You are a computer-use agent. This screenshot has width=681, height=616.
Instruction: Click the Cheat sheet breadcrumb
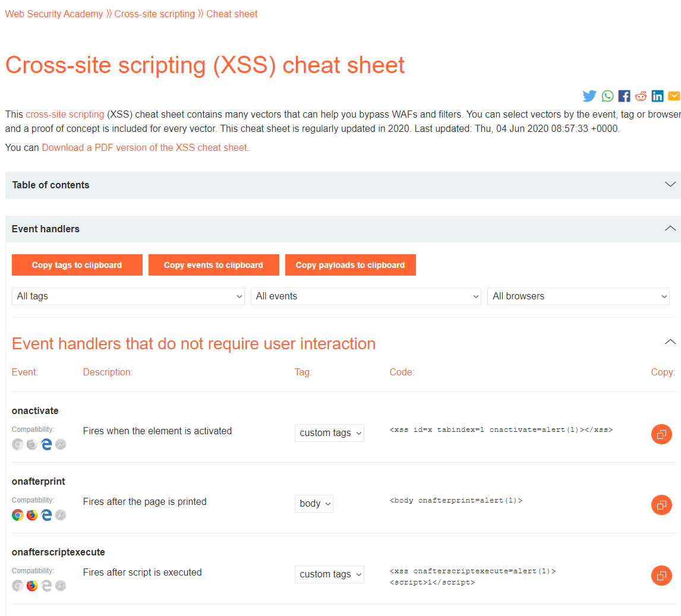click(232, 14)
